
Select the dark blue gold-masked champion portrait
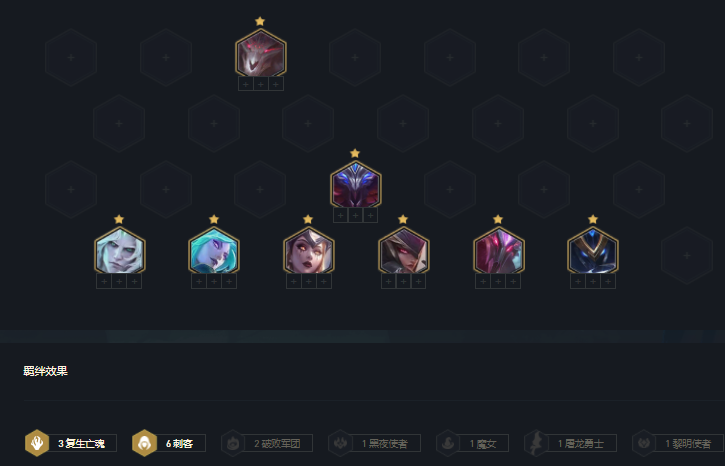click(x=593, y=250)
